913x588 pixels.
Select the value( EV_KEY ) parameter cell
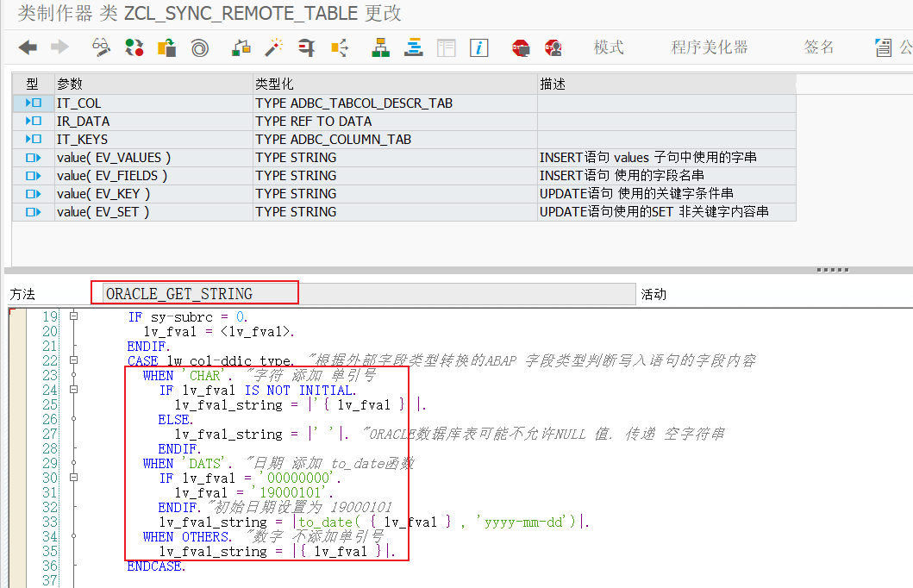(153, 193)
